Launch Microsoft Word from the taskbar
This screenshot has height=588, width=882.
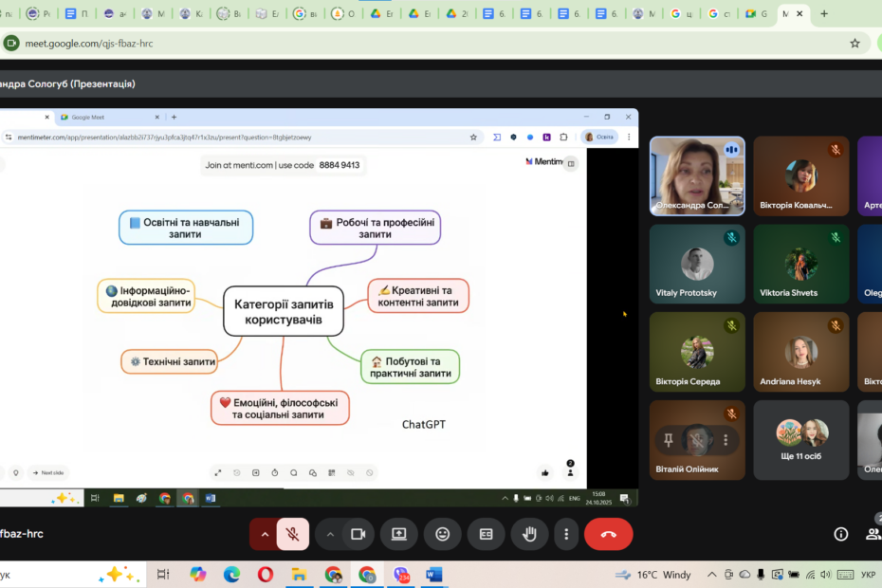(434, 574)
